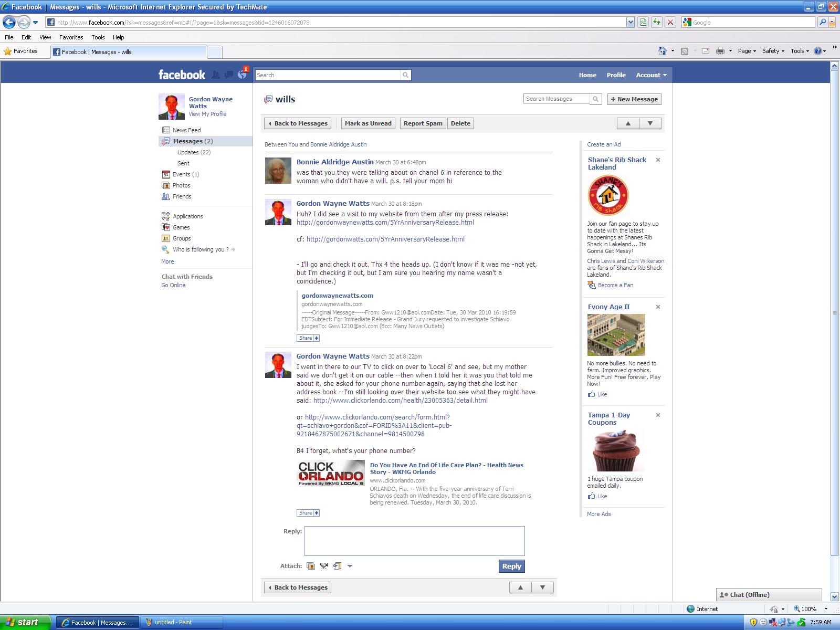This screenshot has width=840, height=630.
Task: Close the Tampa 1-Day Coupons ad
Action: [658, 415]
